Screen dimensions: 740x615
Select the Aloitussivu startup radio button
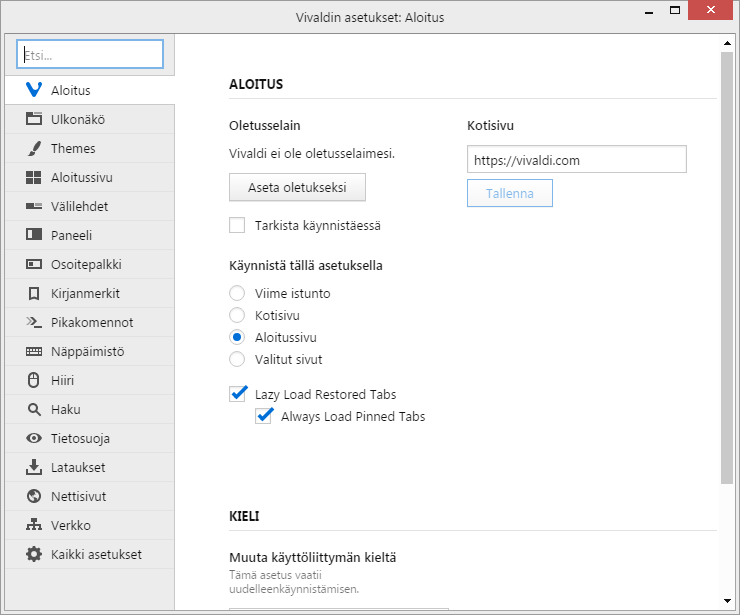237,337
